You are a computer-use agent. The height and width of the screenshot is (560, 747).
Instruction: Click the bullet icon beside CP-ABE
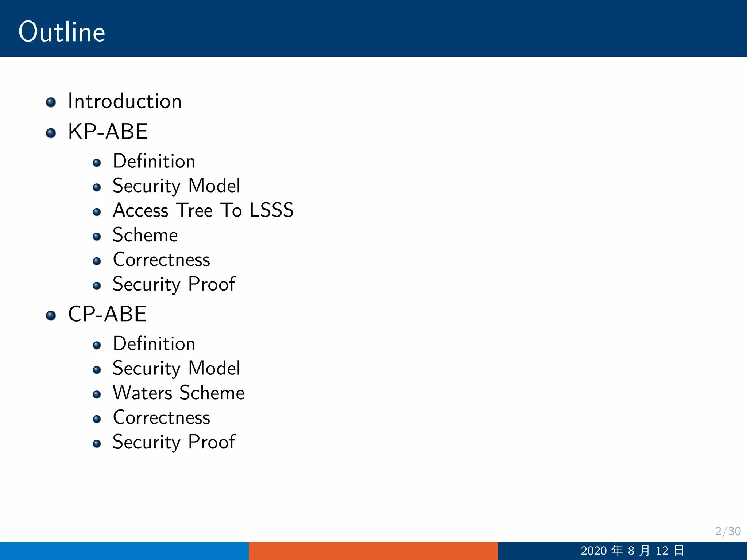pos(51,315)
